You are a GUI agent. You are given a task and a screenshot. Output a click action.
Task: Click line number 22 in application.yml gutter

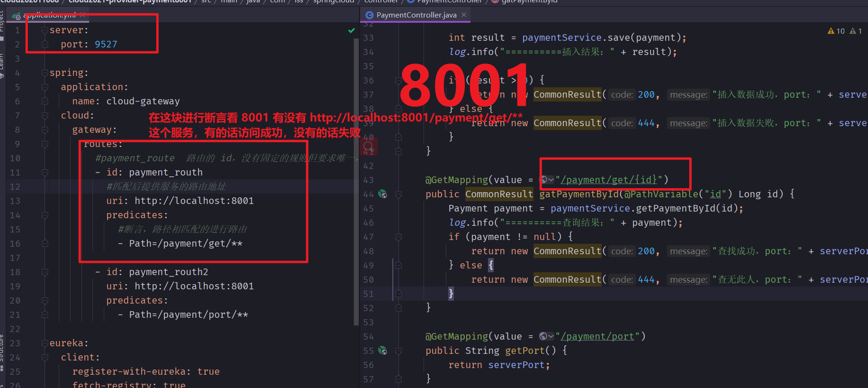15,329
